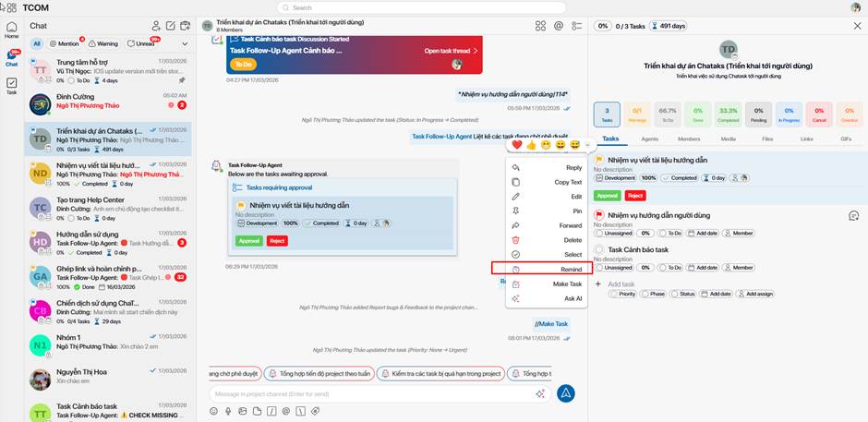Open the task list icon in channel header
Screen dimensions: 868x422
577,26
